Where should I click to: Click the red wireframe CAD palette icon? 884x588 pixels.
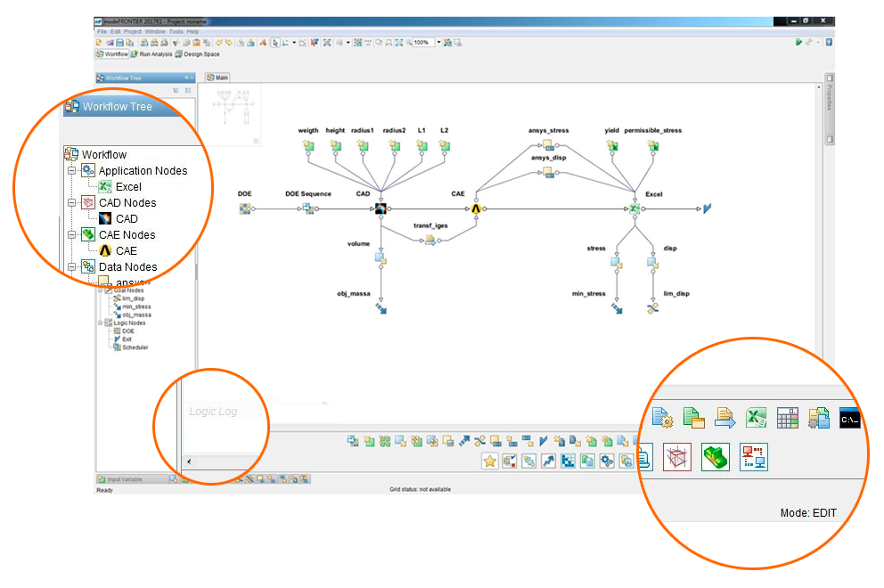pos(677,457)
